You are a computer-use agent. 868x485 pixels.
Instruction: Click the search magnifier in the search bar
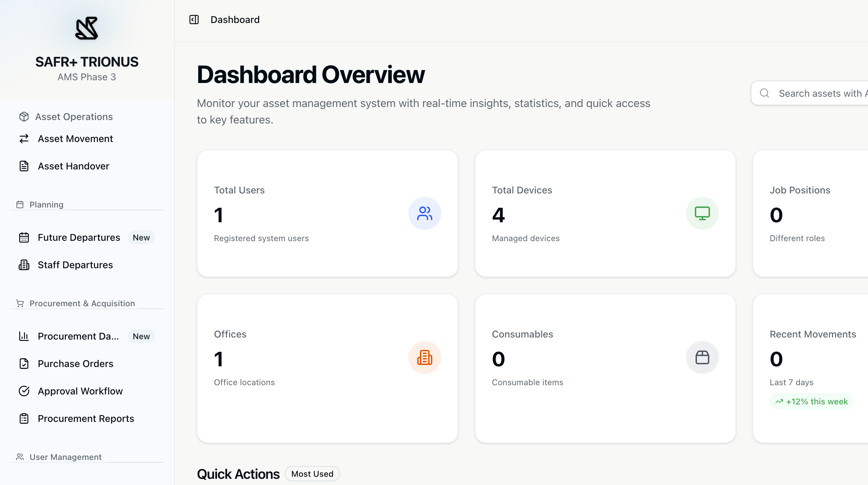pyautogui.click(x=765, y=93)
